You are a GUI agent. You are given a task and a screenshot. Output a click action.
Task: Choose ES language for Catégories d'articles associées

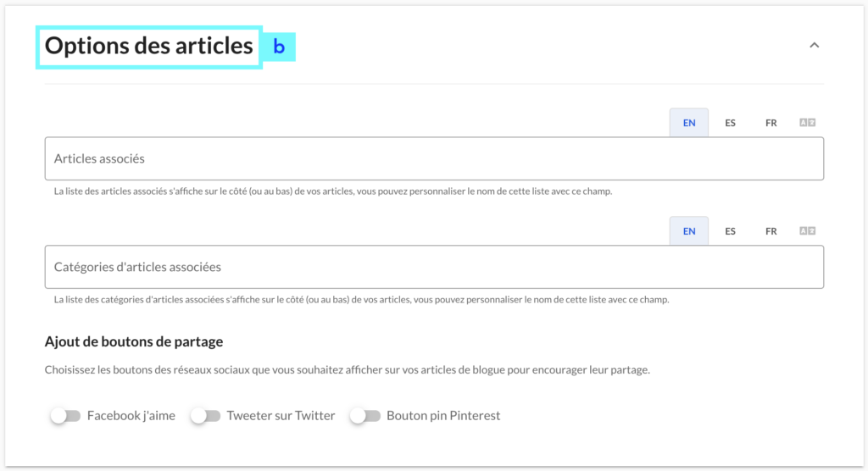coord(730,231)
